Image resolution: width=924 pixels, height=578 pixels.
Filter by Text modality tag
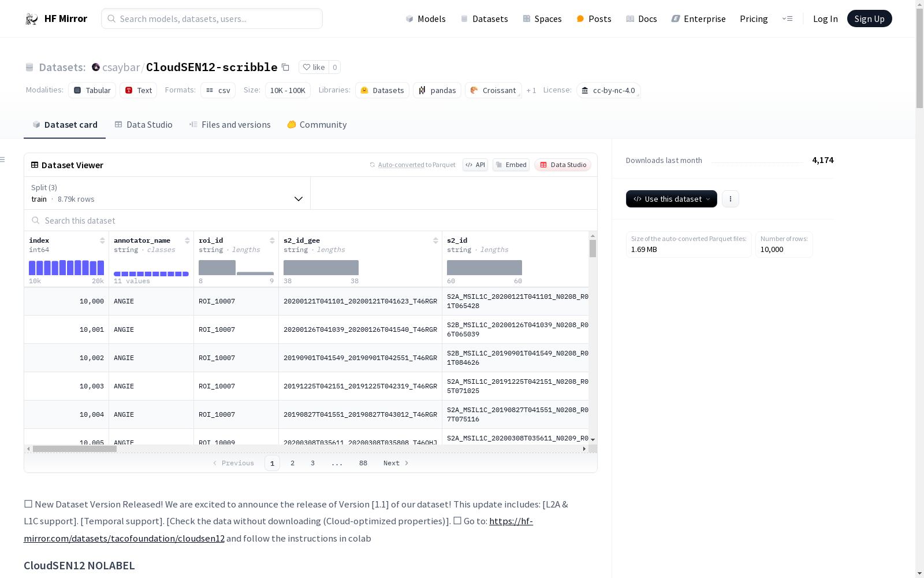138,90
